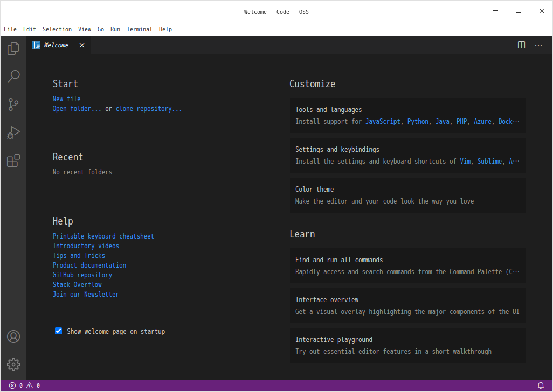Click the clone repository... link
This screenshot has height=392, width=553.
149,109
